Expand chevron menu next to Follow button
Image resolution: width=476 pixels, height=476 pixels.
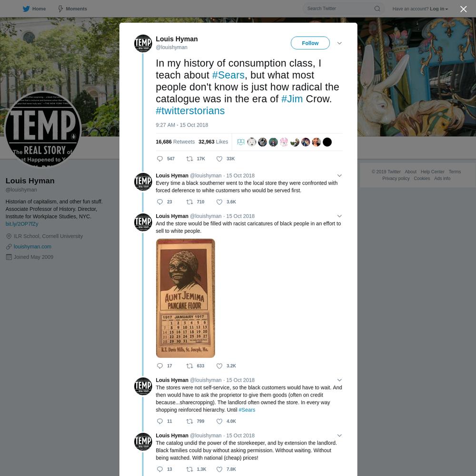click(x=339, y=43)
